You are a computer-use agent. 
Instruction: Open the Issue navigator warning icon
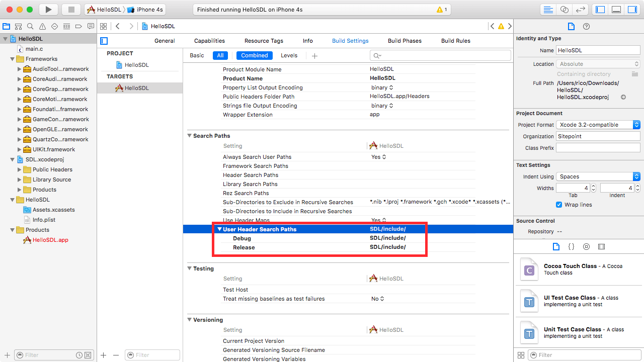click(43, 26)
